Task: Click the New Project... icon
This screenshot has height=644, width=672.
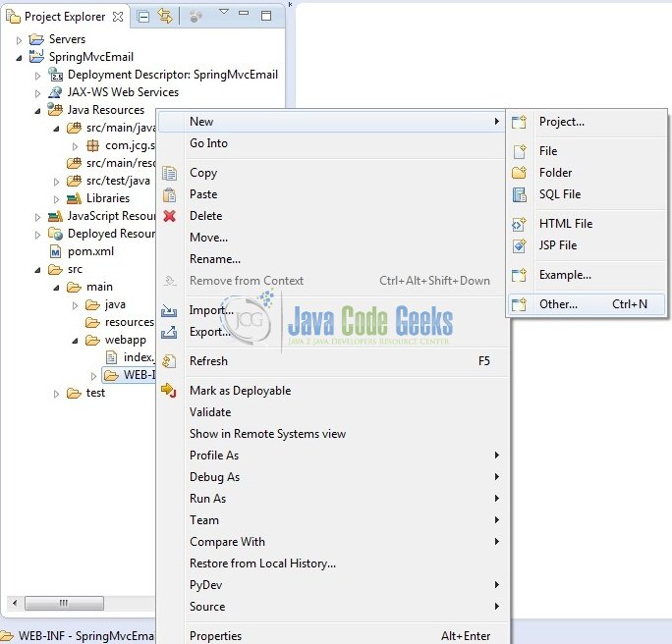Action: (x=519, y=122)
